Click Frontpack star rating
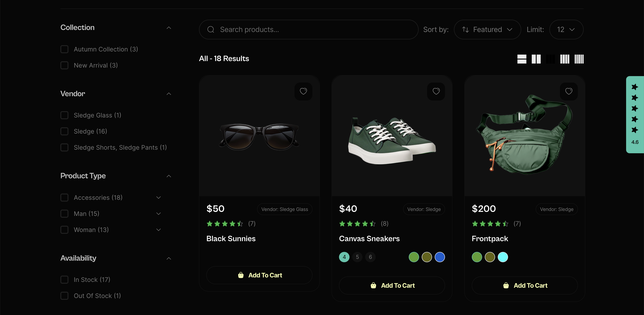The width and height of the screenshot is (644, 315). (490, 224)
